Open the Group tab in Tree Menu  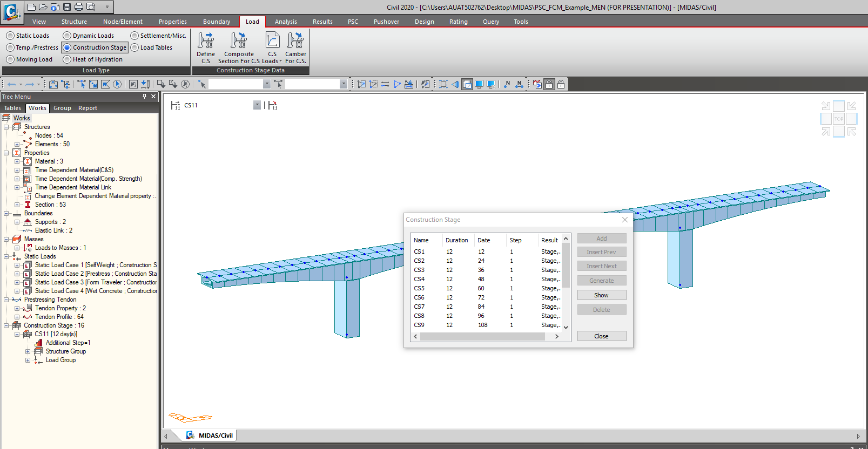[x=62, y=108]
